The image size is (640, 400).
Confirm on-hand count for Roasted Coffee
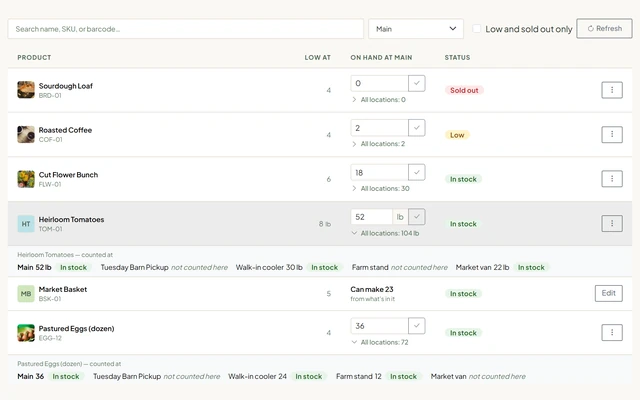coord(417,128)
